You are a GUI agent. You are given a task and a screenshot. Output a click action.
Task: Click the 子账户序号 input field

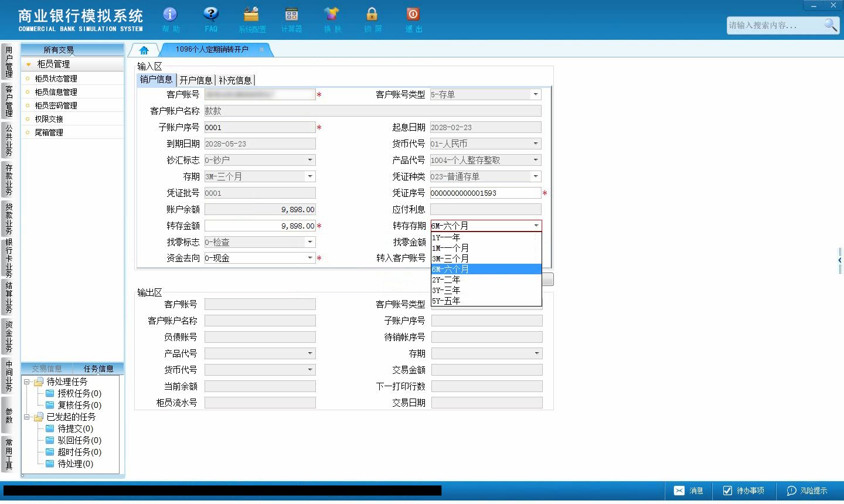point(260,127)
